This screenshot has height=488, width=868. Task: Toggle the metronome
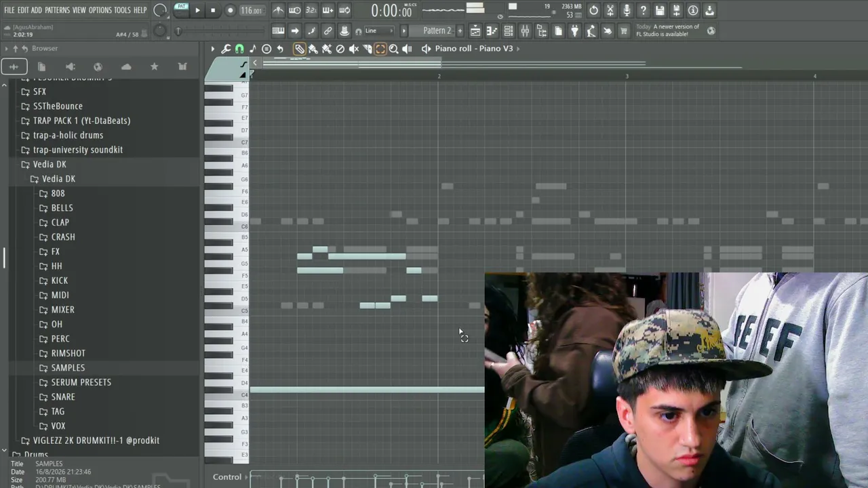coord(278,10)
